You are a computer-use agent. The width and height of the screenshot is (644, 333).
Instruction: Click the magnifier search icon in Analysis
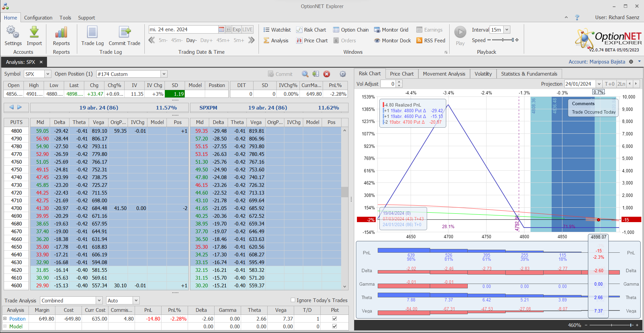[x=305, y=74]
